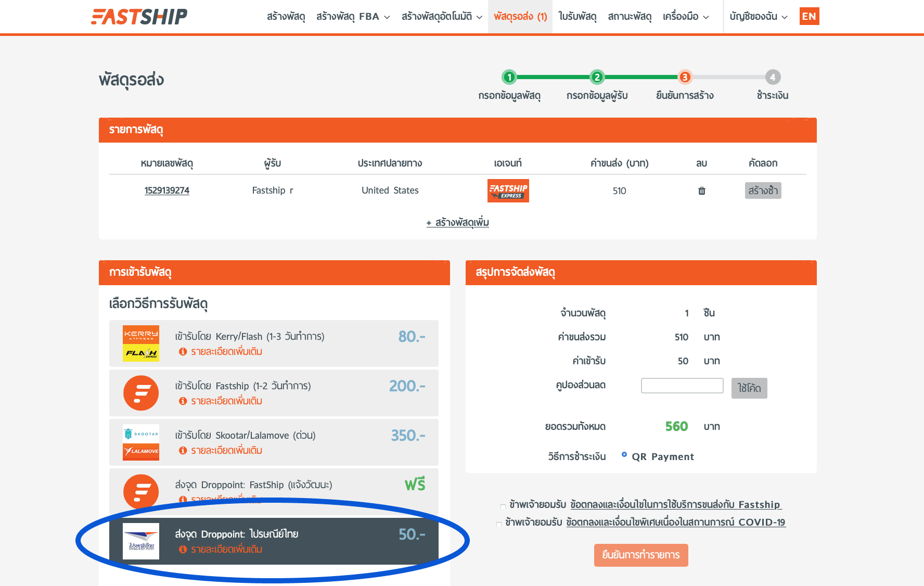Image resolution: width=924 pixels, height=586 pixels.
Task: Expand สร้างพัสดุอัตโนมัติ dropdown menu
Action: click(x=442, y=17)
